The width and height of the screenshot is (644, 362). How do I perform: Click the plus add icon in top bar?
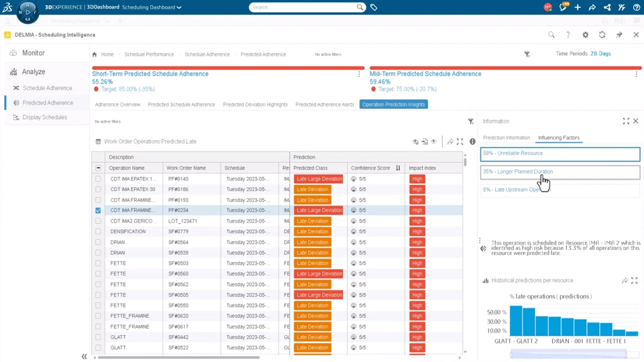(x=578, y=7)
